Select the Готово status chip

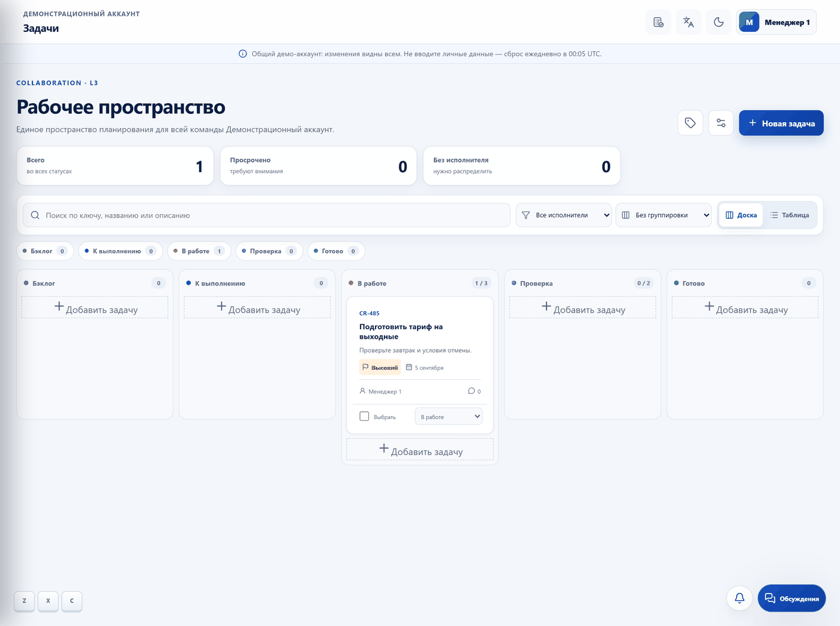click(x=337, y=251)
